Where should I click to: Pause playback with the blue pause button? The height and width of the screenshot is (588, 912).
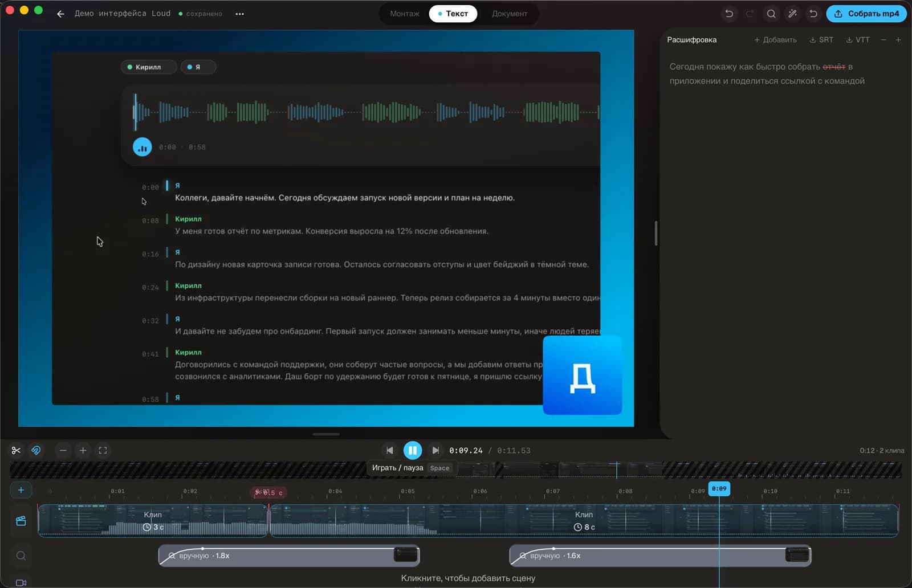point(413,450)
